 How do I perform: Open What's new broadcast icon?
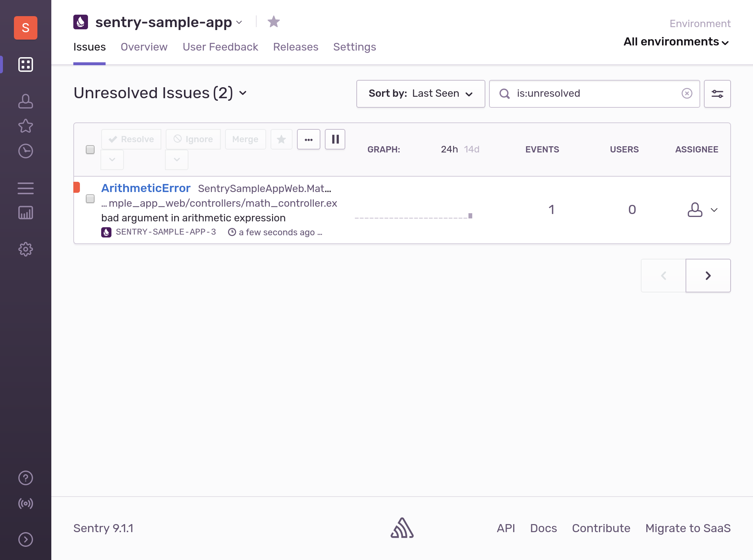26,504
